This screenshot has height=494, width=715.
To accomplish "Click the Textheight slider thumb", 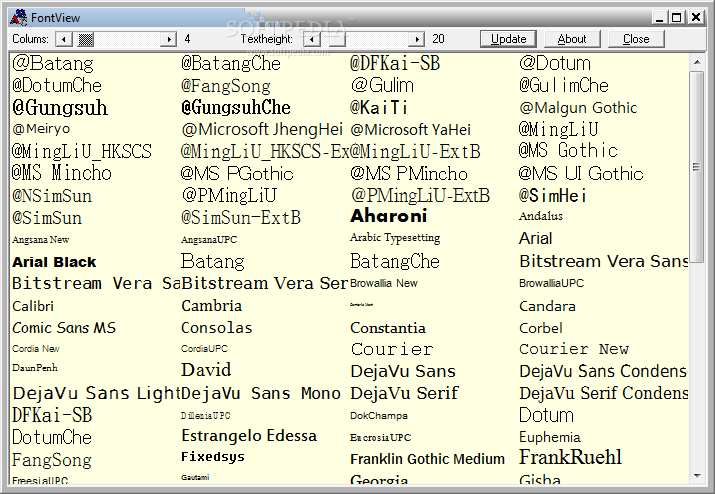I will [x=337, y=39].
